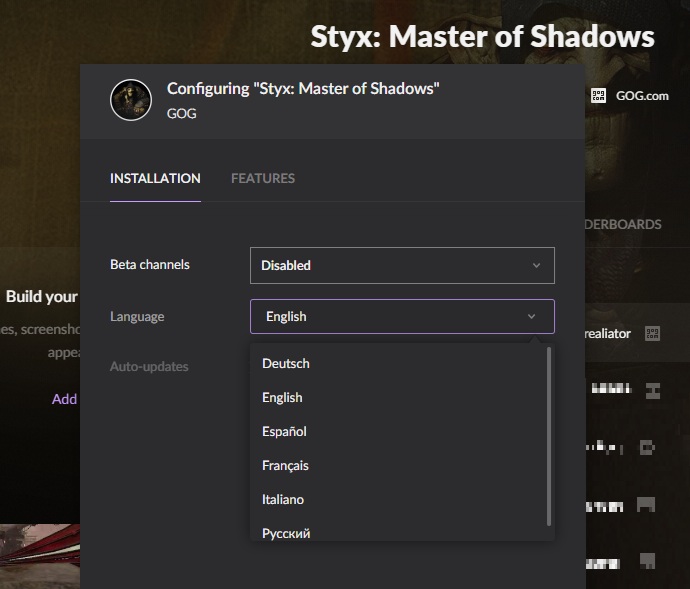Open the GOG.com link text
Image resolution: width=690 pixels, height=589 pixels.
pos(642,96)
